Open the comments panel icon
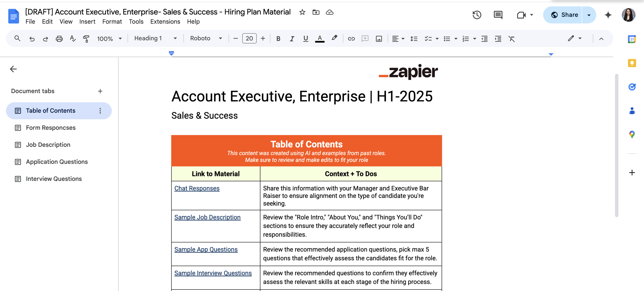Viewport: 644px width, 291px height. click(498, 15)
